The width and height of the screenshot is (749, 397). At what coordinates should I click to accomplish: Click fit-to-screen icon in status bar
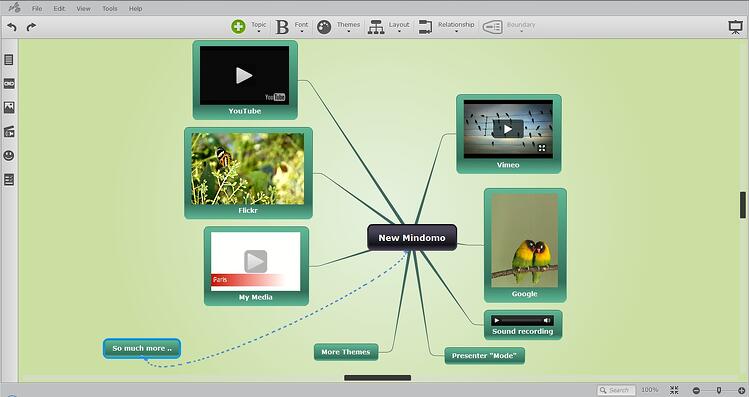[674, 390]
